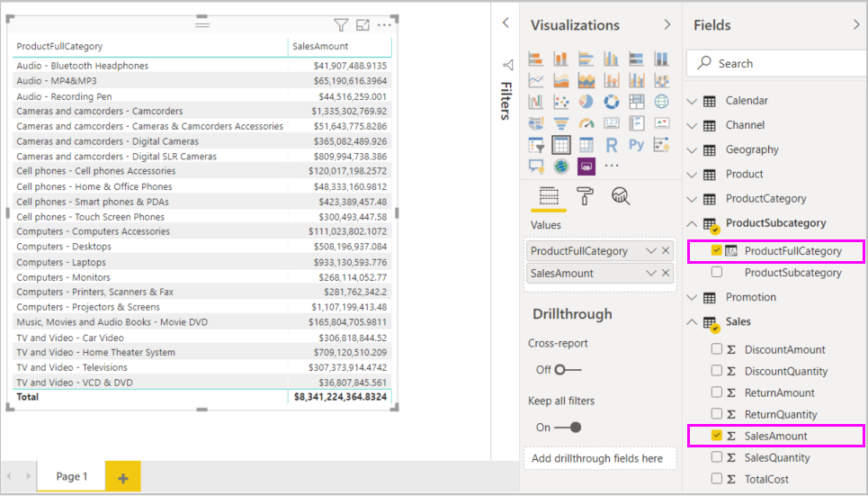Expand the Geography table
This screenshot has width=868, height=496.
(x=692, y=149)
